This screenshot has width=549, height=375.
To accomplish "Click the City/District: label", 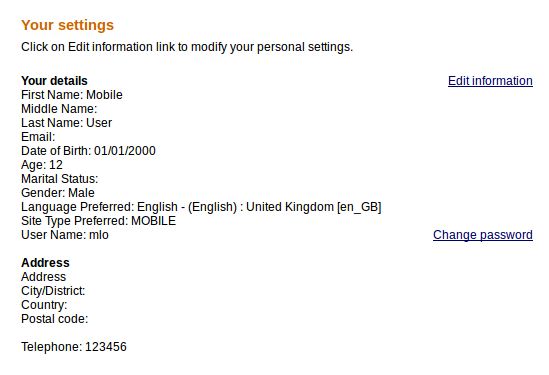I will (x=53, y=291).
